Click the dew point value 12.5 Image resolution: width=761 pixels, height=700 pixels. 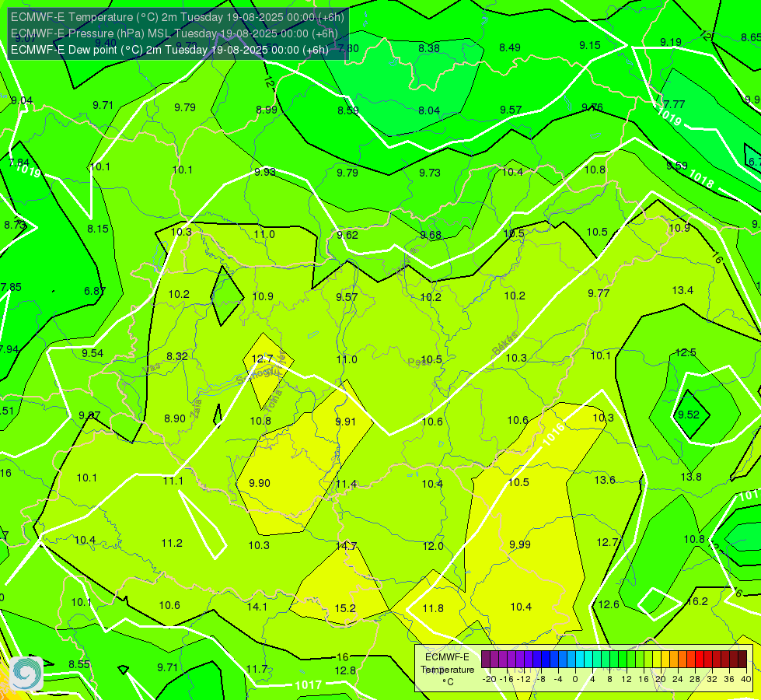click(686, 352)
